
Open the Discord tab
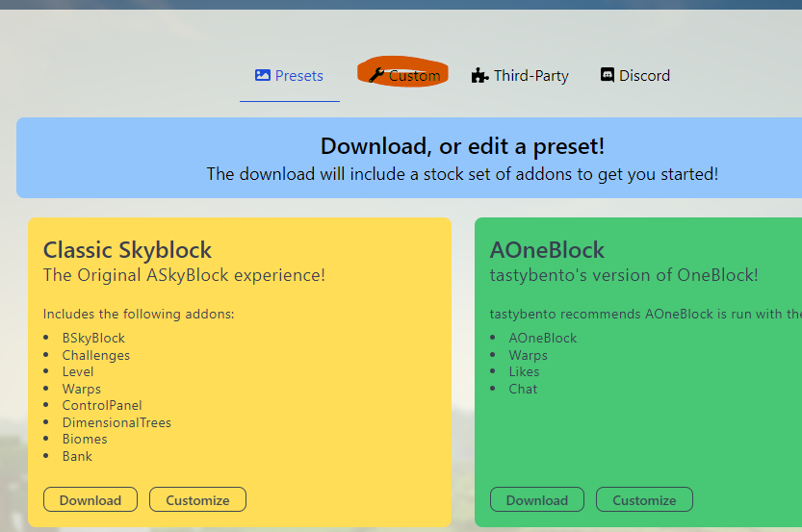click(x=635, y=76)
